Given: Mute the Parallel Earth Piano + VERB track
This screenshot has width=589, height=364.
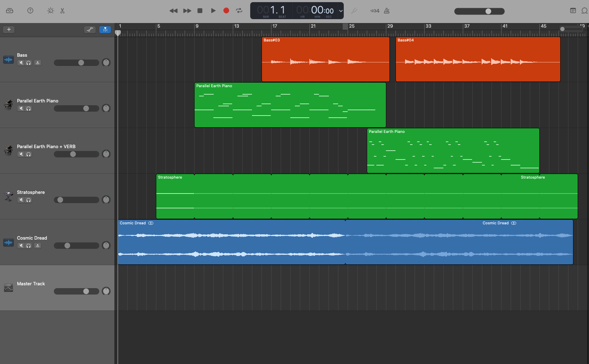Looking at the screenshot, I should [x=21, y=154].
